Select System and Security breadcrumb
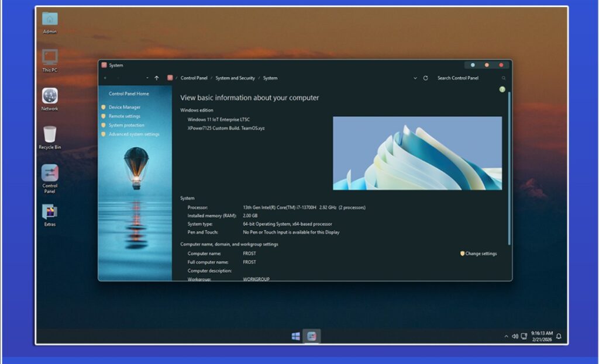The width and height of the screenshot is (599, 364). pos(235,78)
